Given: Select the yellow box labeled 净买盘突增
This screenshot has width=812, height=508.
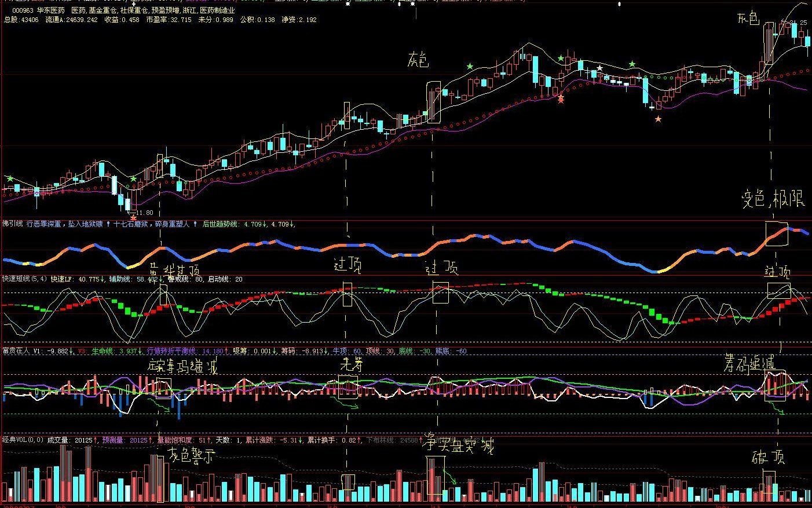Looking at the screenshot, I should coord(435,475).
